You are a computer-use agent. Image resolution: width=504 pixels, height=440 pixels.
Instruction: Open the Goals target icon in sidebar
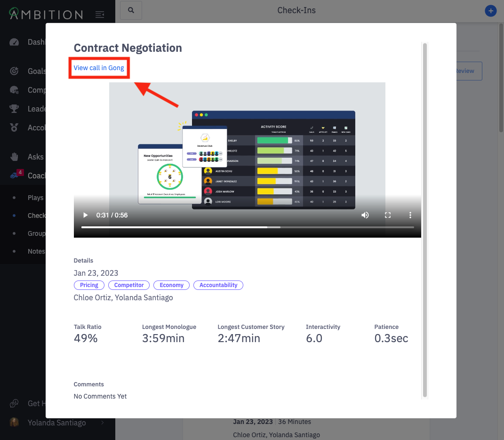[x=14, y=71]
